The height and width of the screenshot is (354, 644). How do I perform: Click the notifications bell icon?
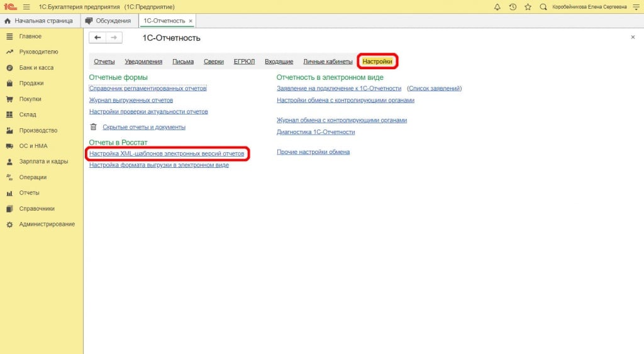[x=497, y=7]
